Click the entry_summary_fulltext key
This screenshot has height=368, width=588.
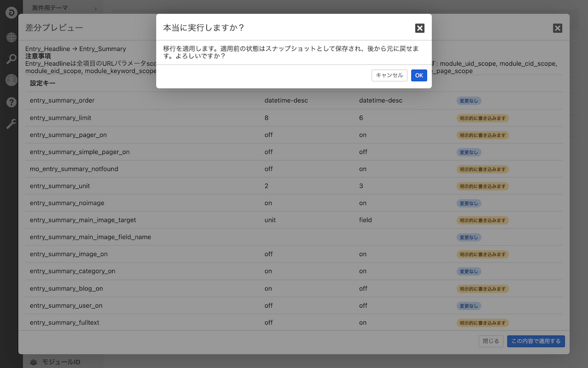pyautogui.click(x=65, y=322)
